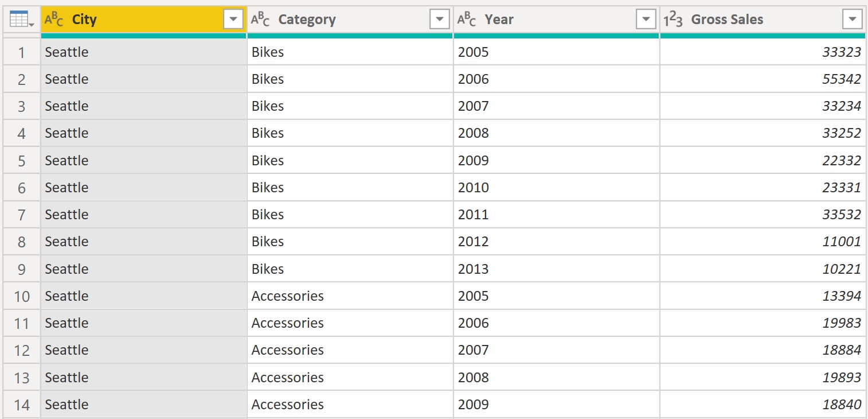This screenshot has width=868, height=419.
Task: Click the ABC data type icon on Category column
Action: click(260, 19)
